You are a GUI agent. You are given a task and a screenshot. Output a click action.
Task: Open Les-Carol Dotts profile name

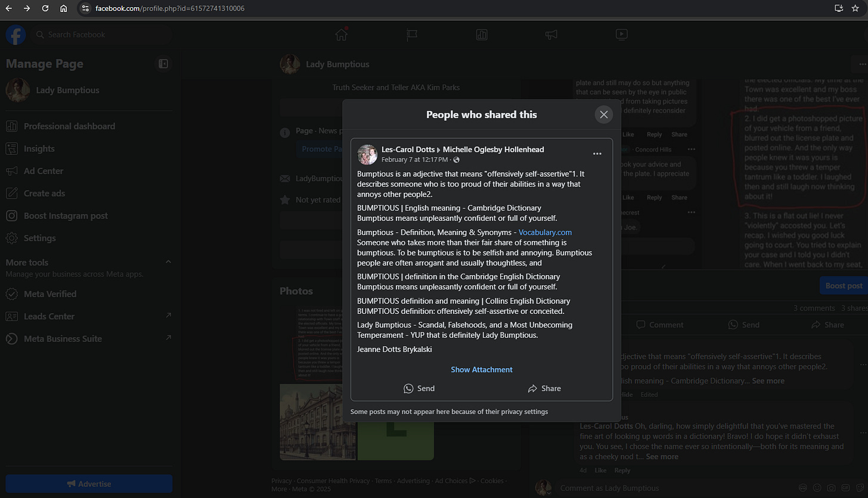click(x=408, y=150)
